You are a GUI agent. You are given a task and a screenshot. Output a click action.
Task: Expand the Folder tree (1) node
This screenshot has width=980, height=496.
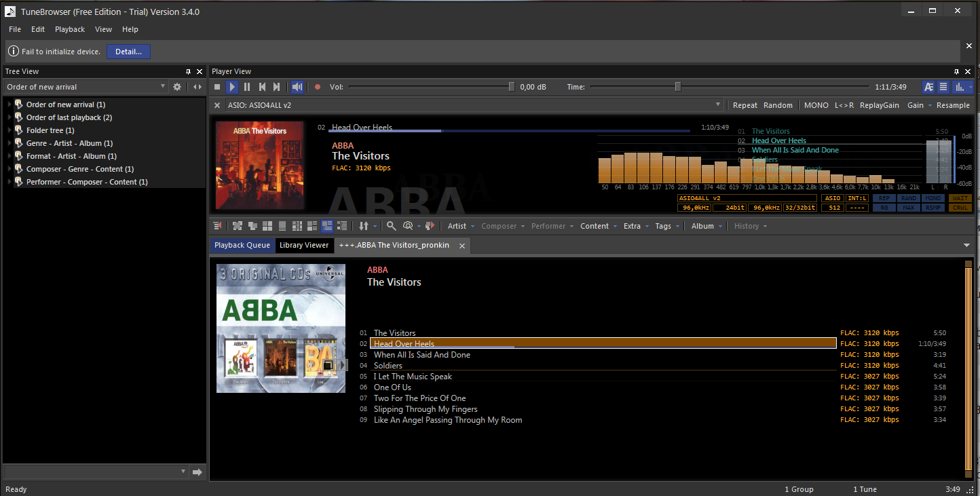(10, 130)
